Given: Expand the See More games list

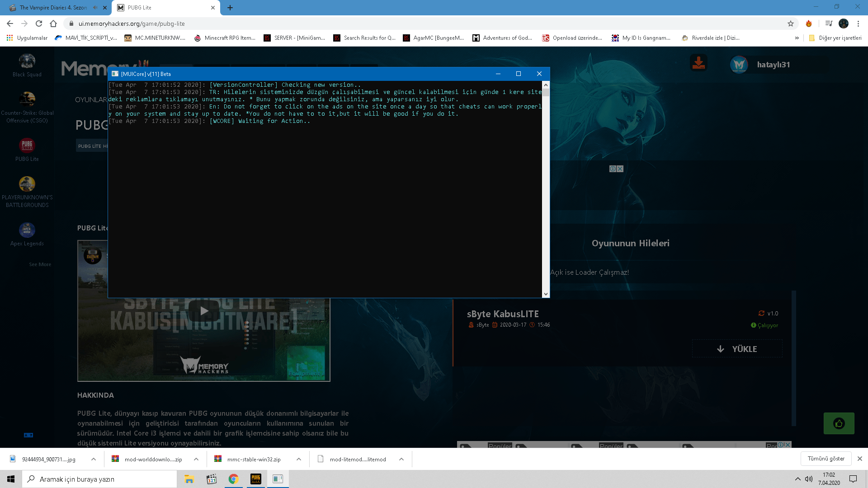Looking at the screenshot, I should coord(40,264).
